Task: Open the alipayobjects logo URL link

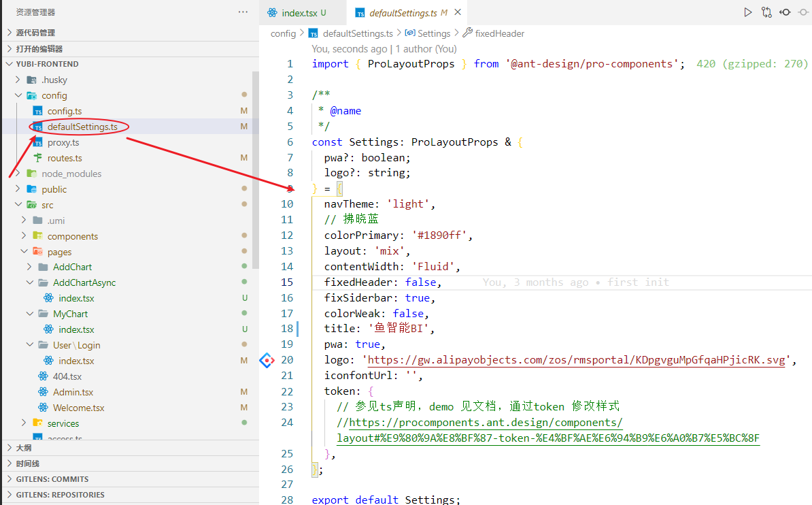Action: pos(577,360)
